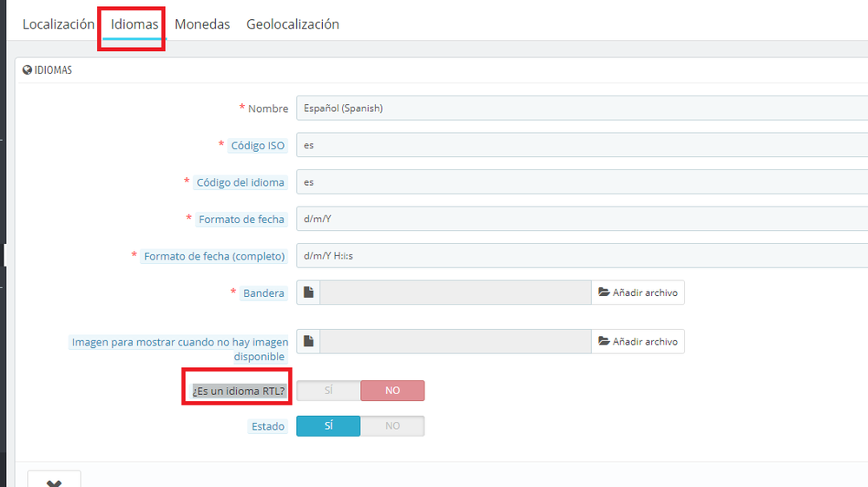
Task: Focus the Nombre text field
Action: coord(580,109)
